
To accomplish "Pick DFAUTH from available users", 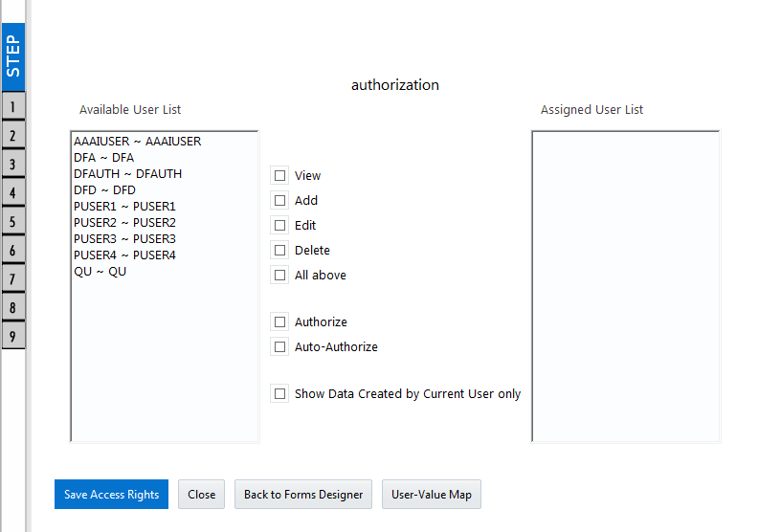I will coord(127,174).
